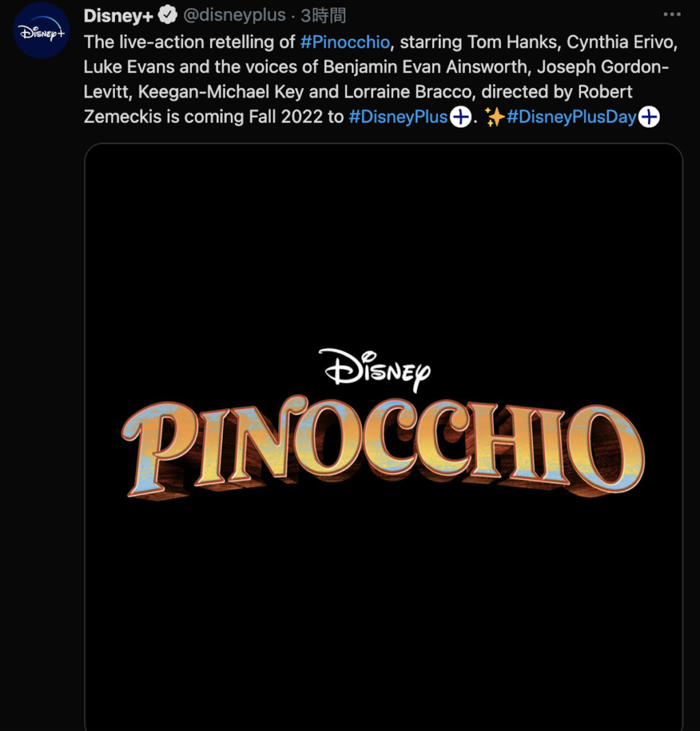Viewport: 700px width, 731px height.
Task: Click the plus emoji after #DisneyPlusDay
Action: [x=649, y=116]
